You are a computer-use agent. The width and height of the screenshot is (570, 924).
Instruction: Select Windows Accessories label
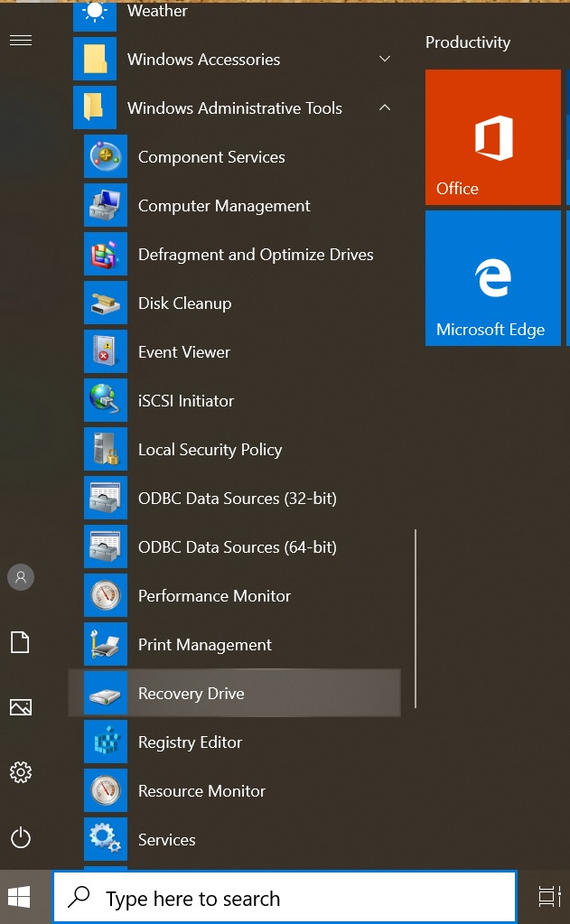tap(203, 59)
